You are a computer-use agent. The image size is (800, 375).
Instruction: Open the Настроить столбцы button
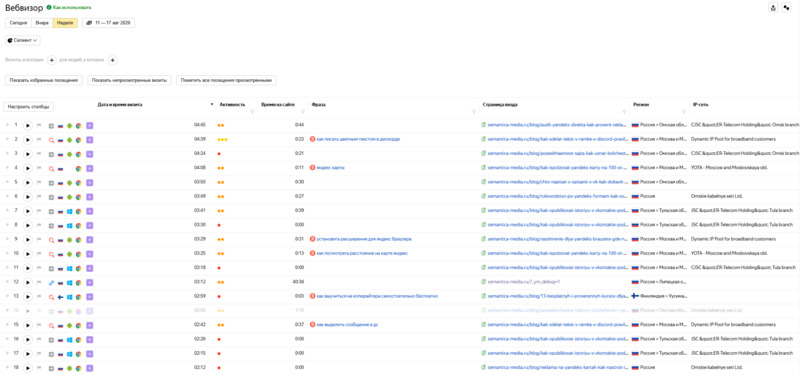29,107
